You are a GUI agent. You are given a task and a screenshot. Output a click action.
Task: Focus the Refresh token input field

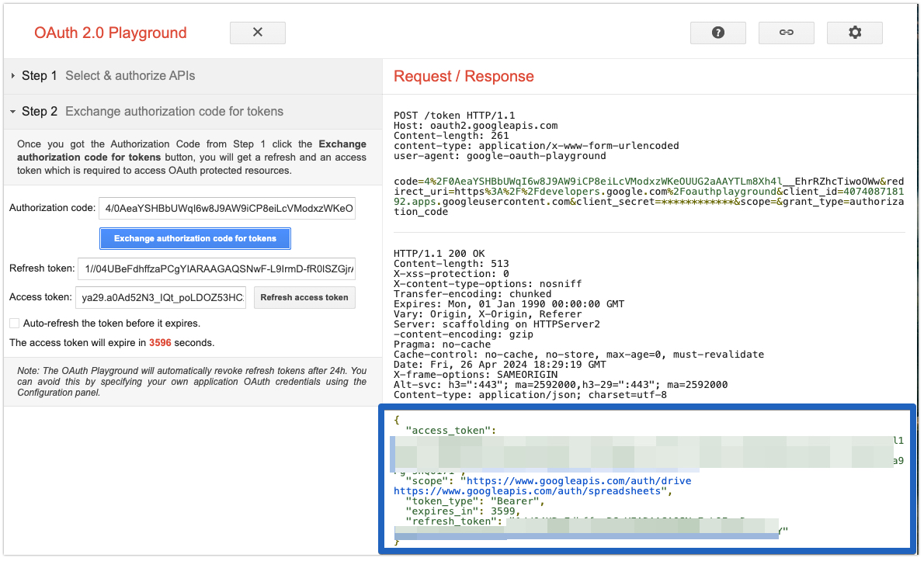[217, 268]
